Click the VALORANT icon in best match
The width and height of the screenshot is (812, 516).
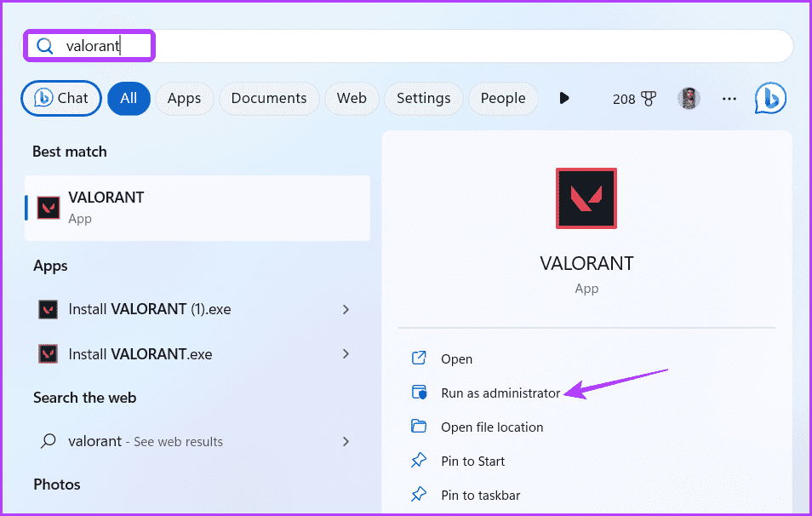click(x=49, y=208)
